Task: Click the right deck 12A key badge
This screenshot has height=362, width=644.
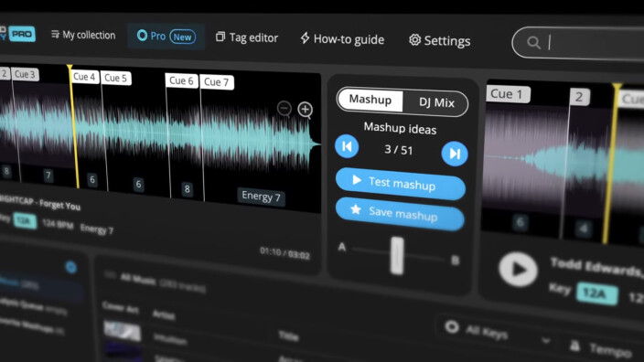Action: point(596,293)
